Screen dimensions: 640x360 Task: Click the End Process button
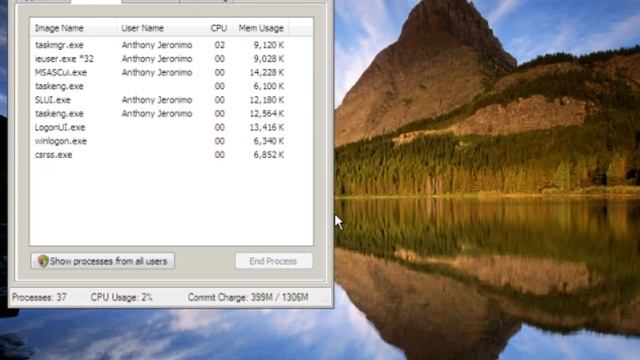click(274, 261)
